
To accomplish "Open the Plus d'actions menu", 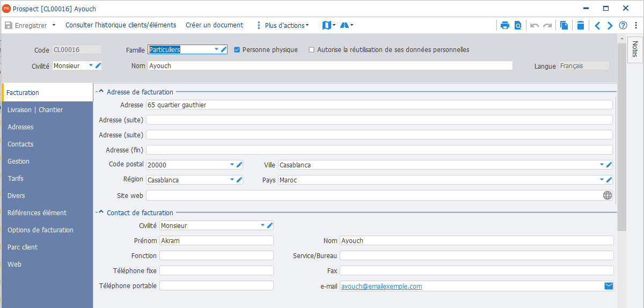I will click(x=287, y=25).
